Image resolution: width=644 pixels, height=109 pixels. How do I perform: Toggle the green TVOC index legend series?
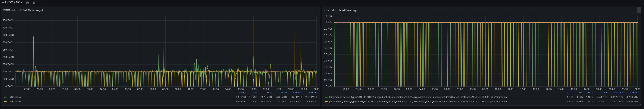tap(14, 97)
